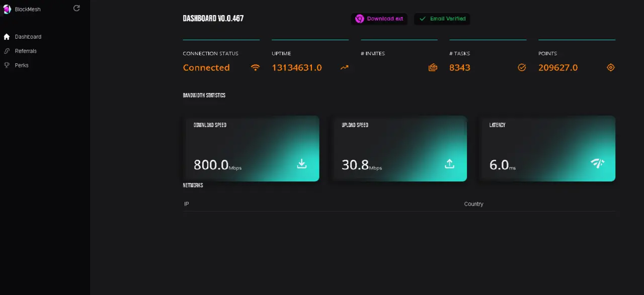Image resolution: width=644 pixels, height=295 pixels.
Task: Click the latency signal icon
Action: [x=597, y=163]
